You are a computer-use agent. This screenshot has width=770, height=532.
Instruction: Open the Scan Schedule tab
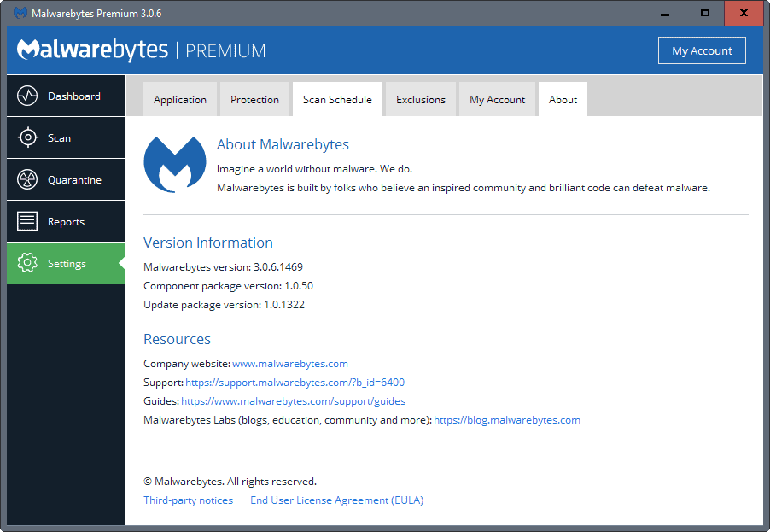pos(337,99)
